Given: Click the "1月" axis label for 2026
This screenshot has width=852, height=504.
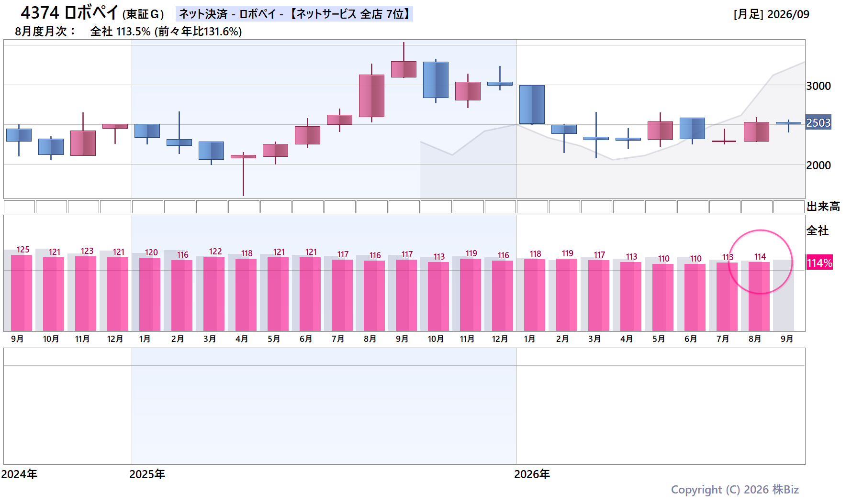Looking at the screenshot, I should 529,339.
